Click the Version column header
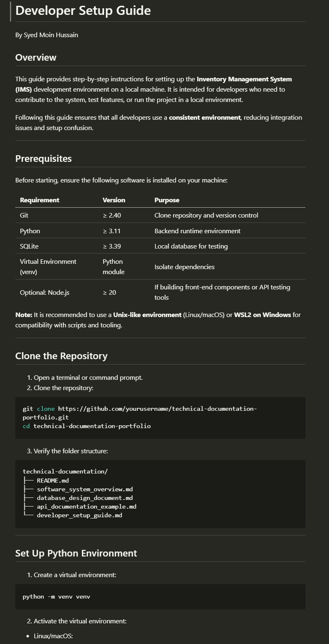Screen dimensions: 329x644 [x=114, y=200]
